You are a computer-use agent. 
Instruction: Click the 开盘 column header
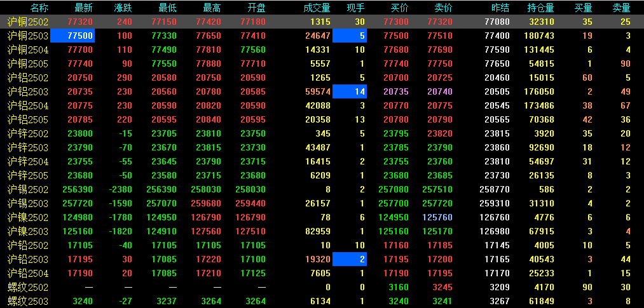[257, 8]
